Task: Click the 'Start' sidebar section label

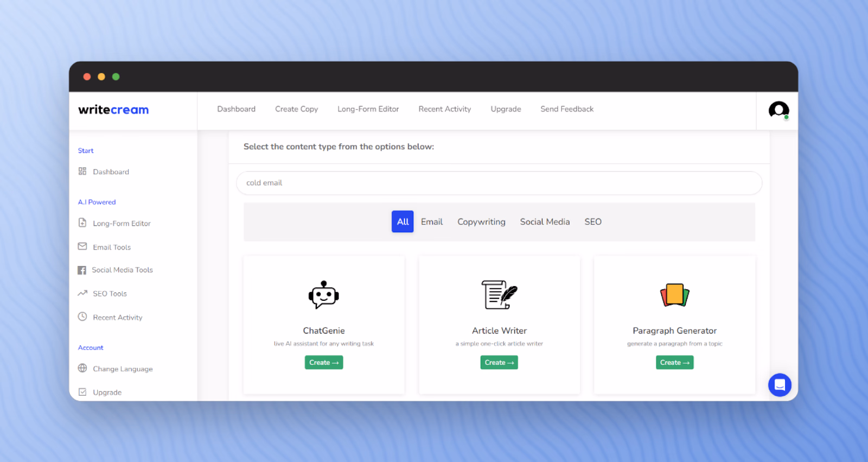Action: click(85, 150)
